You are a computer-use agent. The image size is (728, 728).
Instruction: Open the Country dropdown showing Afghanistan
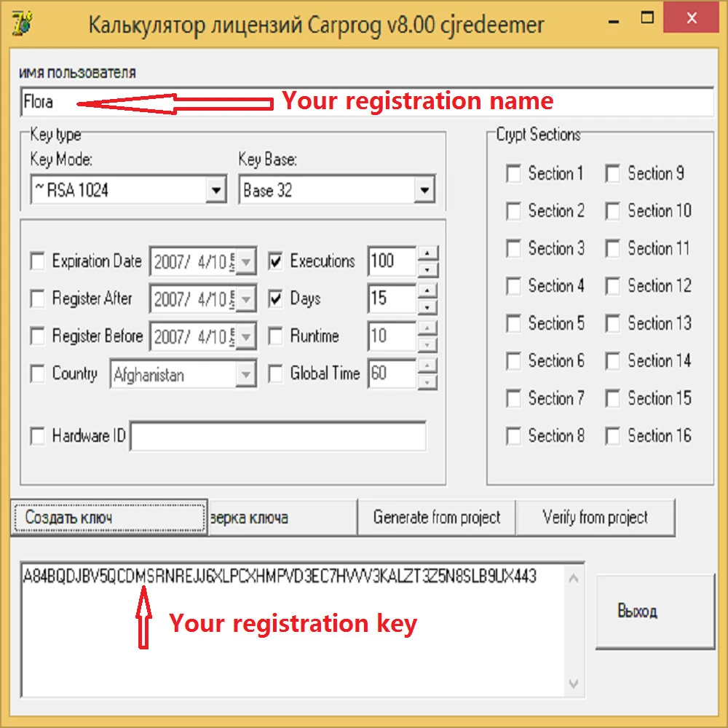click(246, 374)
